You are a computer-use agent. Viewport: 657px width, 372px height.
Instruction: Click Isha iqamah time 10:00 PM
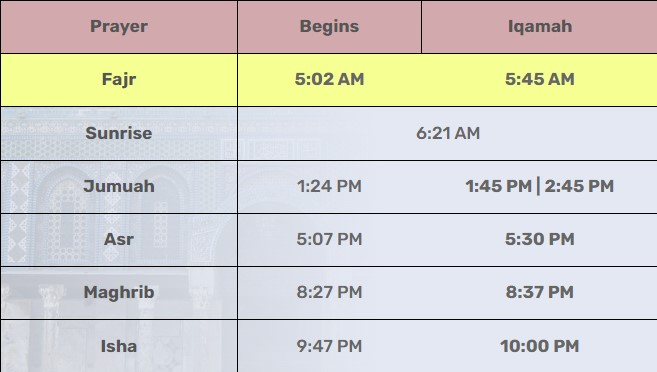[x=540, y=346]
